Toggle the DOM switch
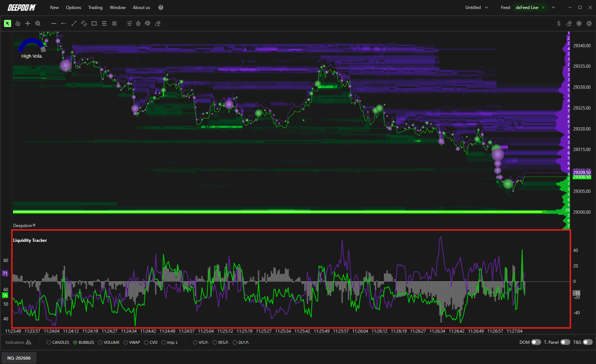The image size is (596, 364). (536, 342)
